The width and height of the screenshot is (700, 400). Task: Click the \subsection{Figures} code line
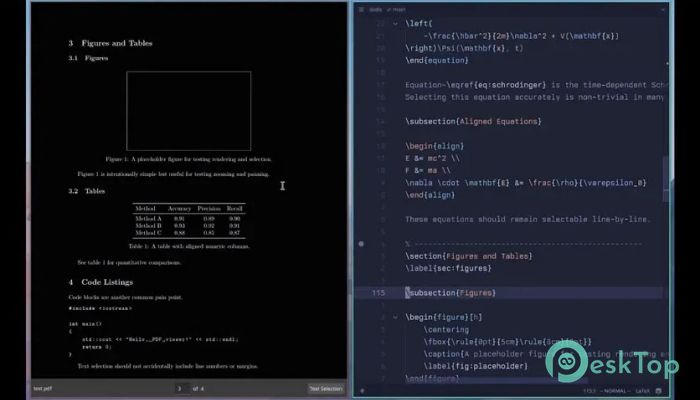click(450, 293)
